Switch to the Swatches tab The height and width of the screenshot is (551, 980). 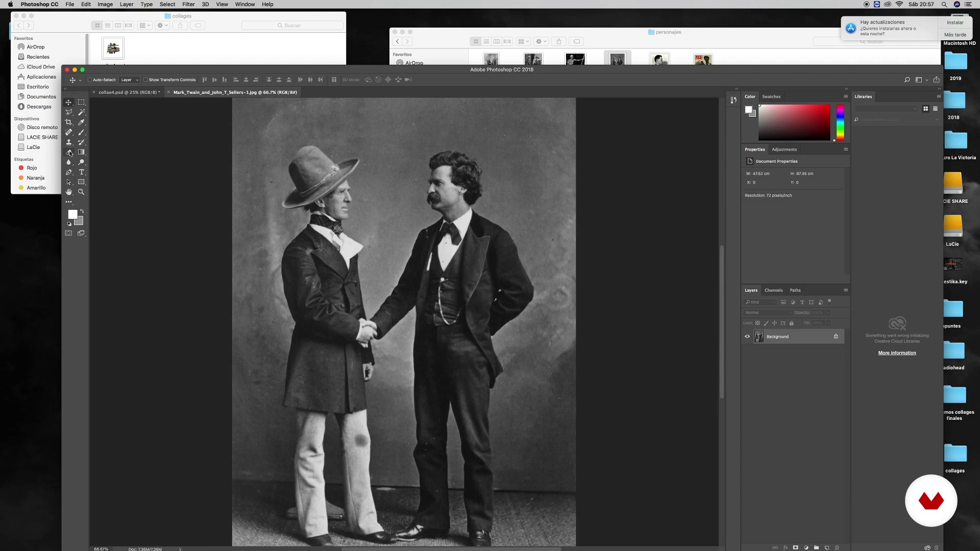(771, 96)
